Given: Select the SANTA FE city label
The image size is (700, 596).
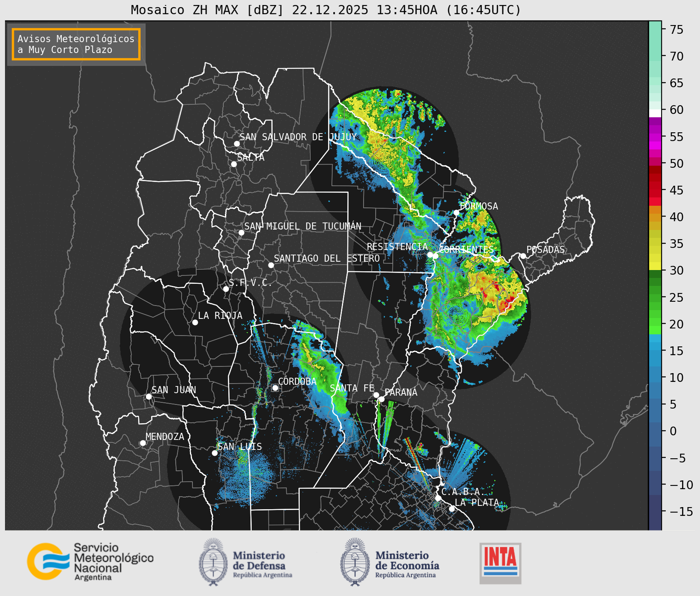Looking at the screenshot, I should [352, 388].
